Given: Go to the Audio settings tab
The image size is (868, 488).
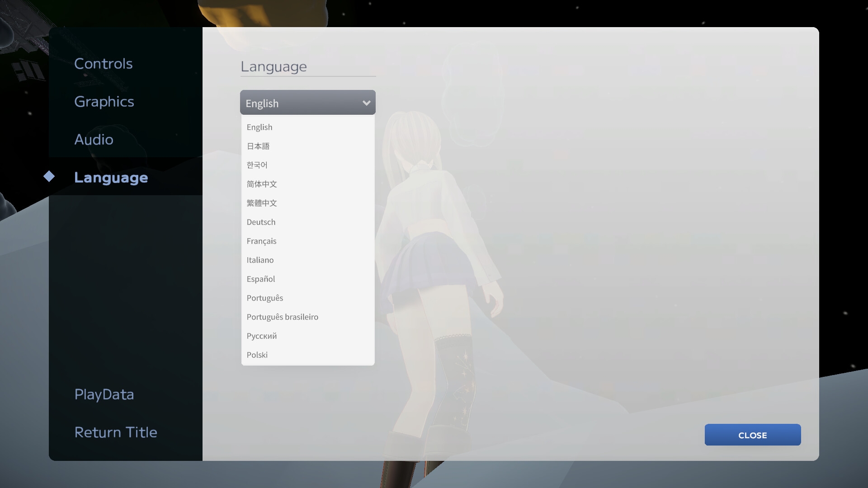Looking at the screenshot, I should 94,140.
